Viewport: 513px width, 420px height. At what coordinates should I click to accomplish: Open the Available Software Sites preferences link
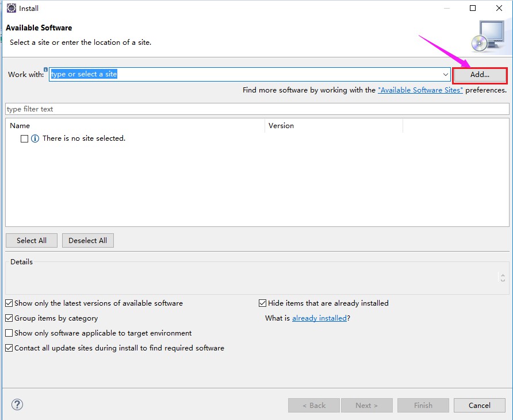(420, 90)
